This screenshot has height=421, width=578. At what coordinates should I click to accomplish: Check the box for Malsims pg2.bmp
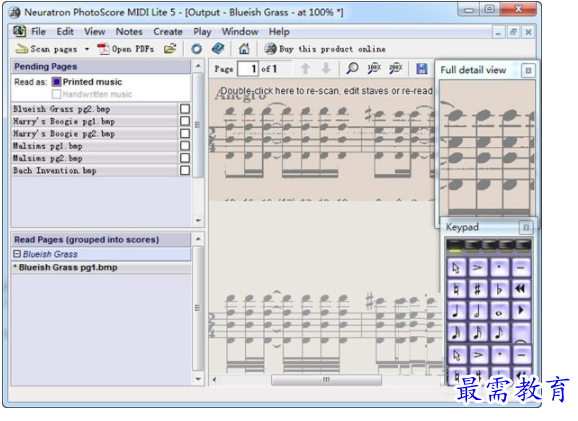coord(185,158)
